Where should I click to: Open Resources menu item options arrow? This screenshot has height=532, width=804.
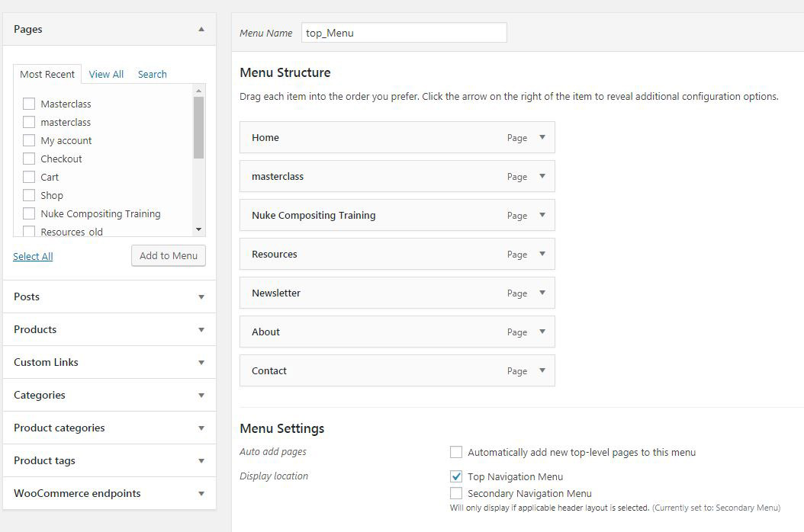click(542, 255)
